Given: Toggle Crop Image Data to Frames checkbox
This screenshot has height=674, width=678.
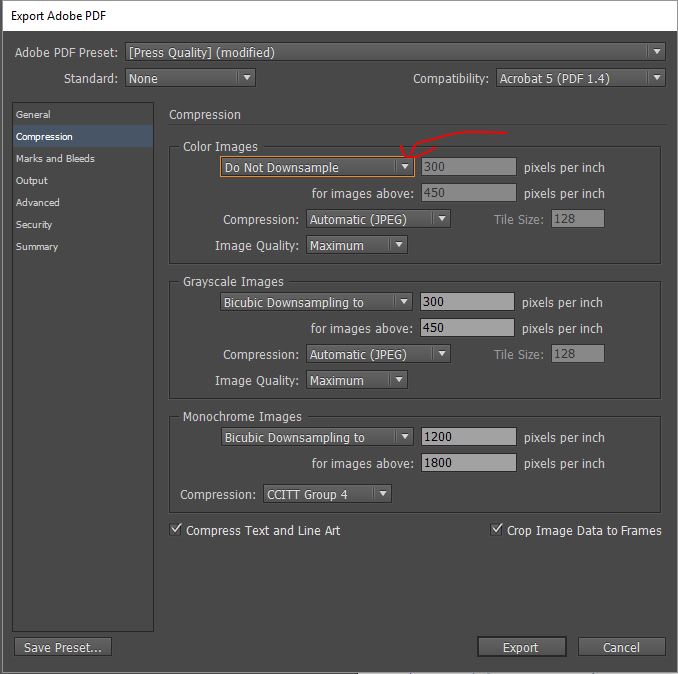Looking at the screenshot, I should point(497,530).
